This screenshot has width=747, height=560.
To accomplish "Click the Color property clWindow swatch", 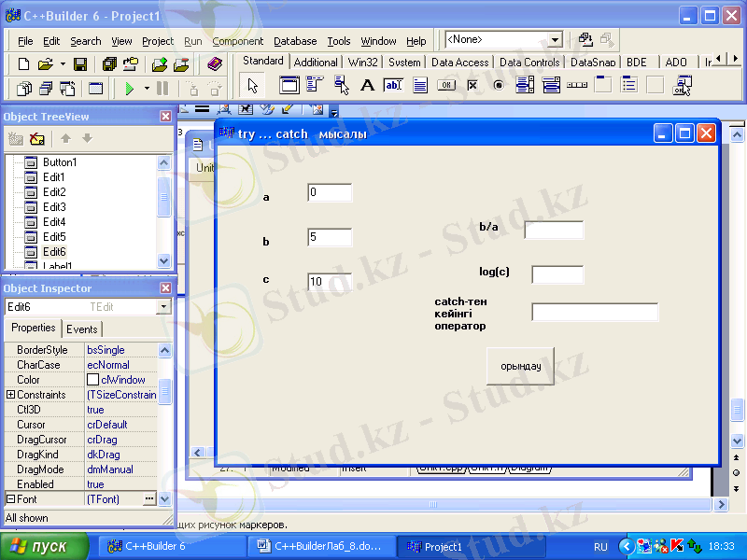I will [92, 380].
